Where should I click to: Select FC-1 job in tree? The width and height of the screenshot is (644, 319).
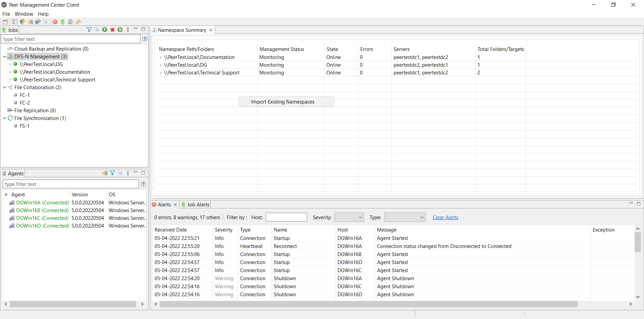click(x=24, y=95)
